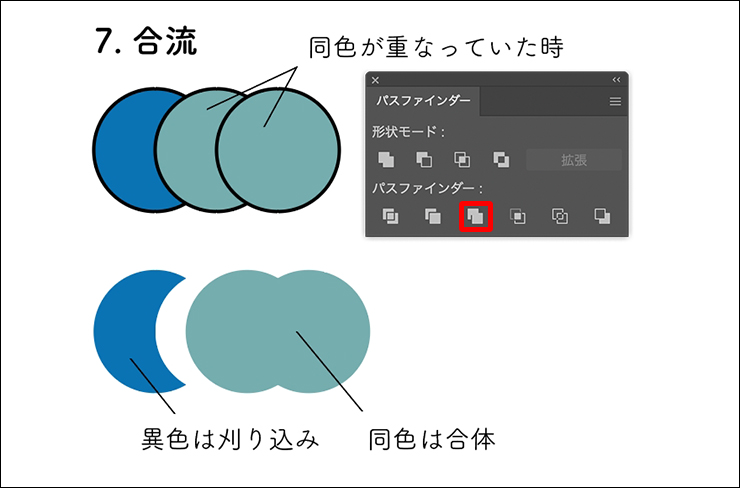
Task: Apply the Exclude shape mode icon
Action: 501,160
